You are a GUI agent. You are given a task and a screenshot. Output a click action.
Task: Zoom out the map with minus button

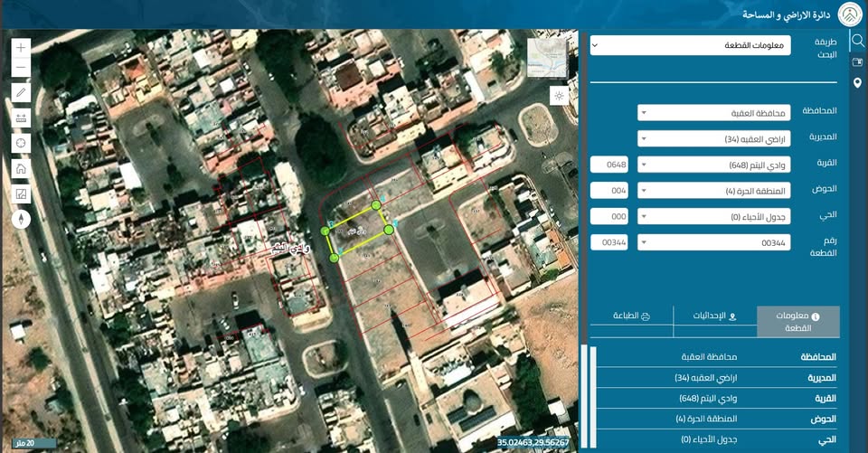coord(21,68)
